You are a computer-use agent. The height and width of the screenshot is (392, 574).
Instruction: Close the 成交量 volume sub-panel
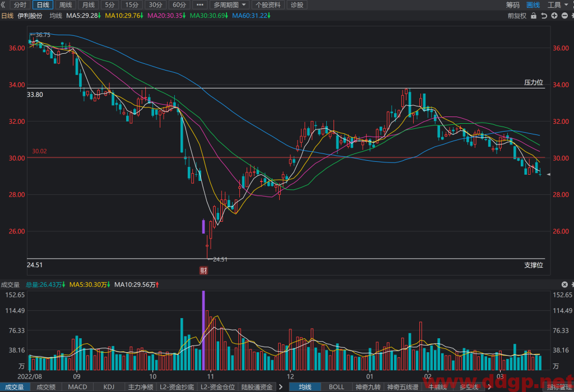564,284
